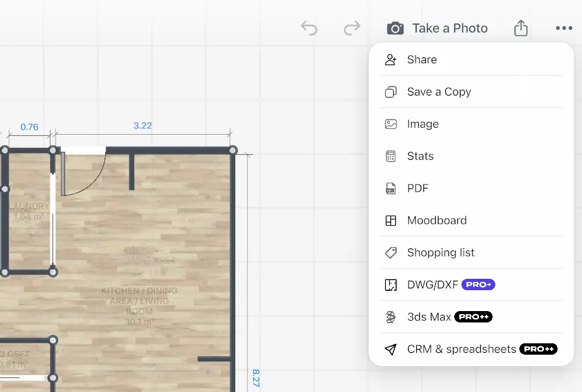
Task: Click the DWG/DXF blueprint icon
Action: 390,285
